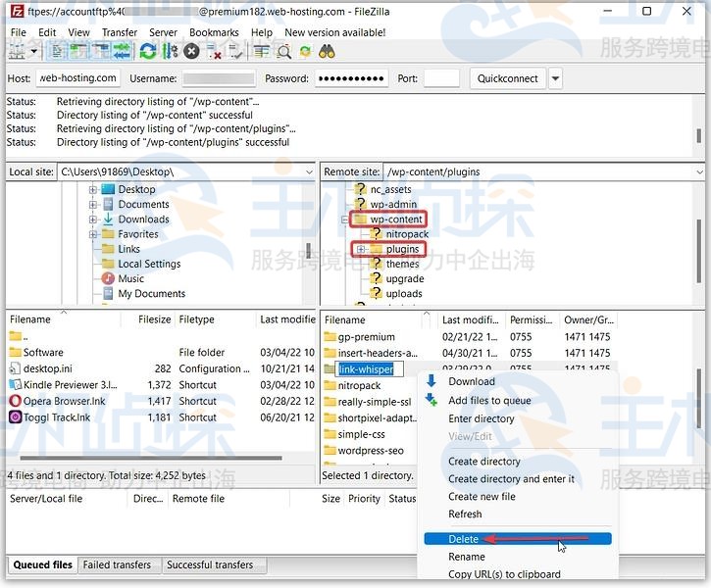Click the process queue toolbar icon
Viewport: 711px width, 588px height.
point(170,51)
